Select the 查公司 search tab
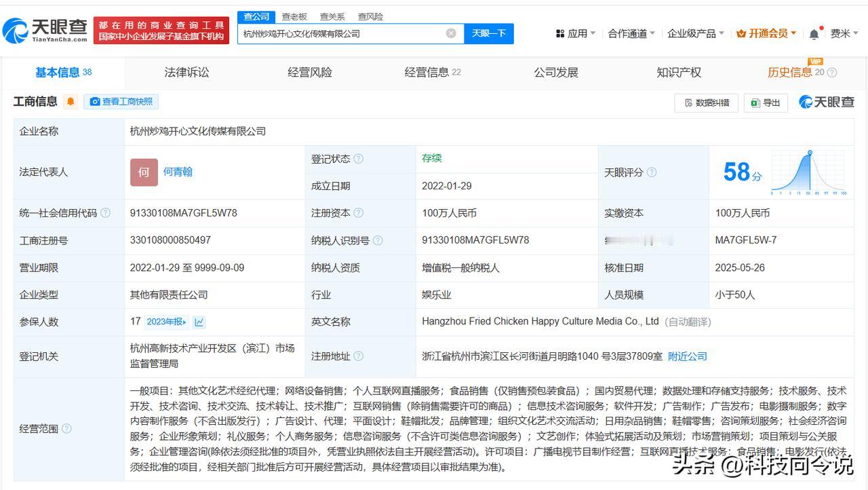This screenshot has width=868, height=490. (x=256, y=17)
